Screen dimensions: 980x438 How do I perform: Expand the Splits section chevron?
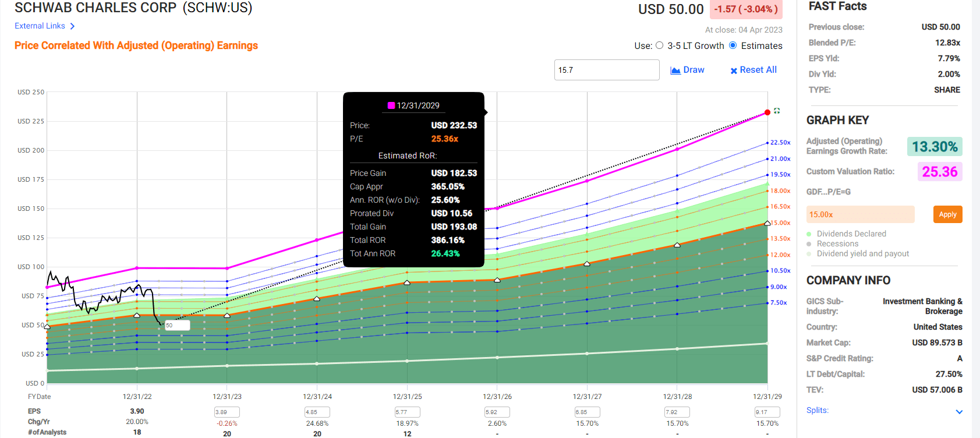pyautogui.click(x=959, y=412)
